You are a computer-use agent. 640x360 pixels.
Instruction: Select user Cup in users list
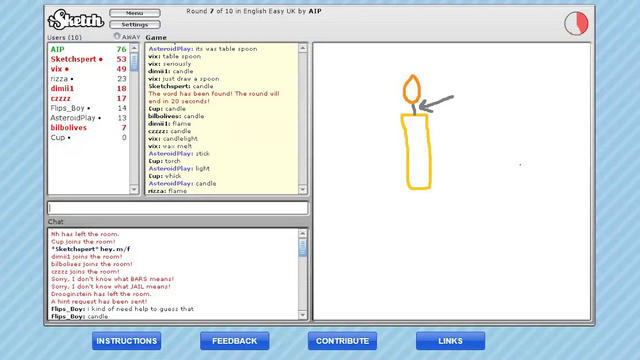pyautogui.click(x=88, y=138)
